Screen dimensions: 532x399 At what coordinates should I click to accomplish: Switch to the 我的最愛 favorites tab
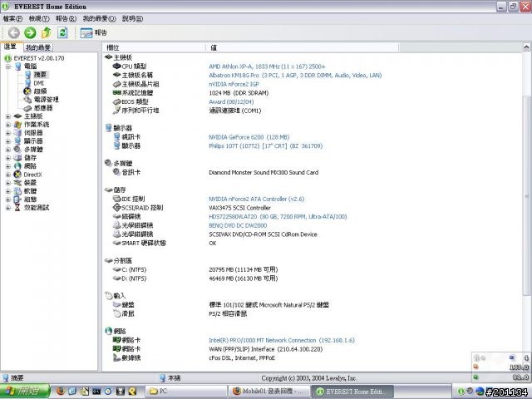click(x=38, y=47)
